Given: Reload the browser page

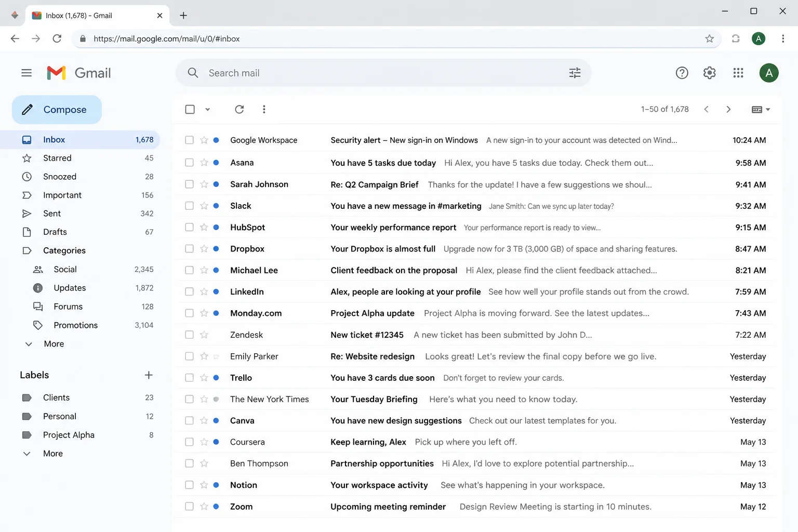Looking at the screenshot, I should [57, 38].
